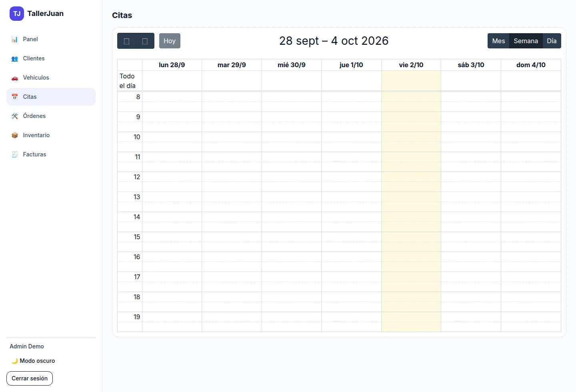The width and height of the screenshot is (576, 392).
Task: Click the Vehículos red car icon
Action: click(15, 78)
